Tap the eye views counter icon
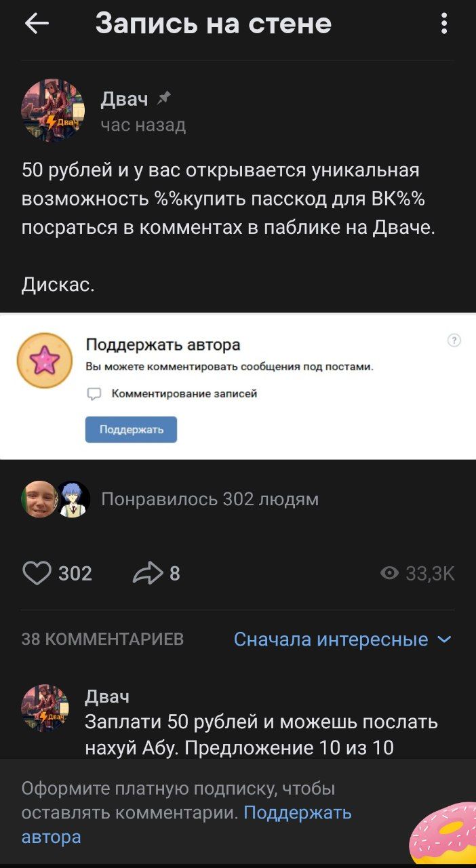The height and width of the screenshot is (868, 476). click(390, 574)
